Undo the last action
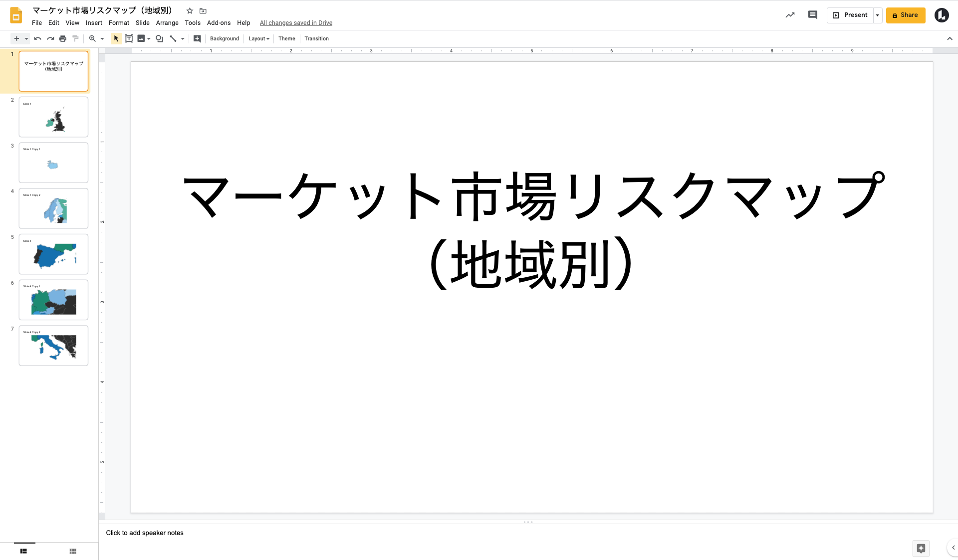Viewport: 958px width, 560px height. tap(37, 38)
